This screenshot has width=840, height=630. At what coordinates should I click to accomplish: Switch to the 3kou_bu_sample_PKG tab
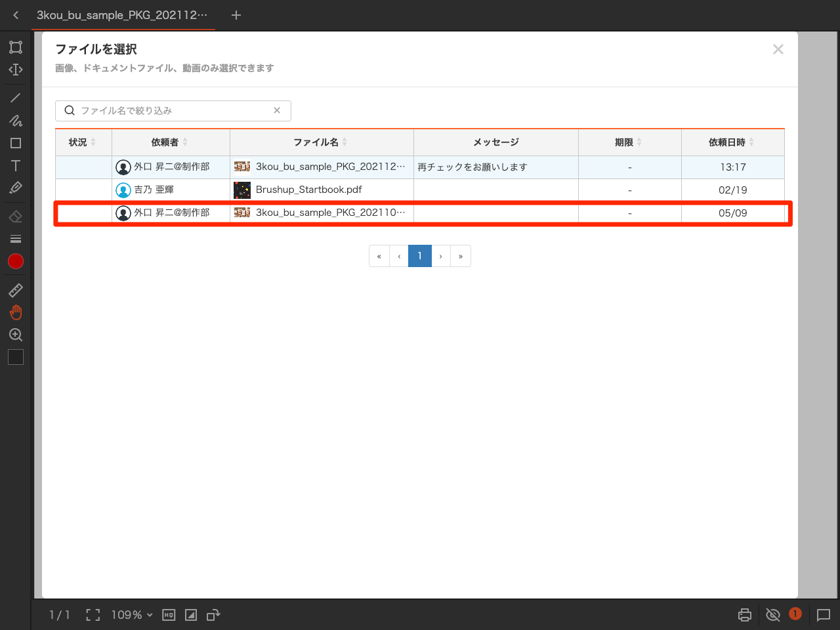(123, 15)
